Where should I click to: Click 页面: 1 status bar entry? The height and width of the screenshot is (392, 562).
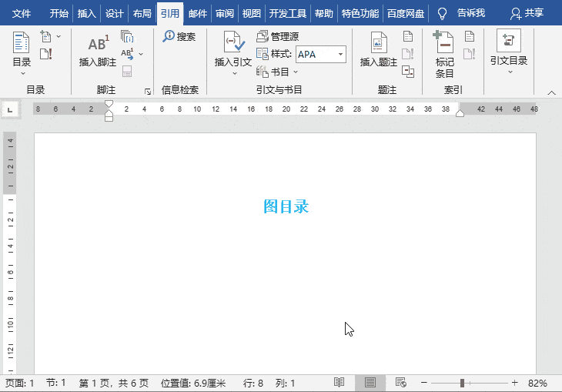pyautogui.click(x=20, y=383)
